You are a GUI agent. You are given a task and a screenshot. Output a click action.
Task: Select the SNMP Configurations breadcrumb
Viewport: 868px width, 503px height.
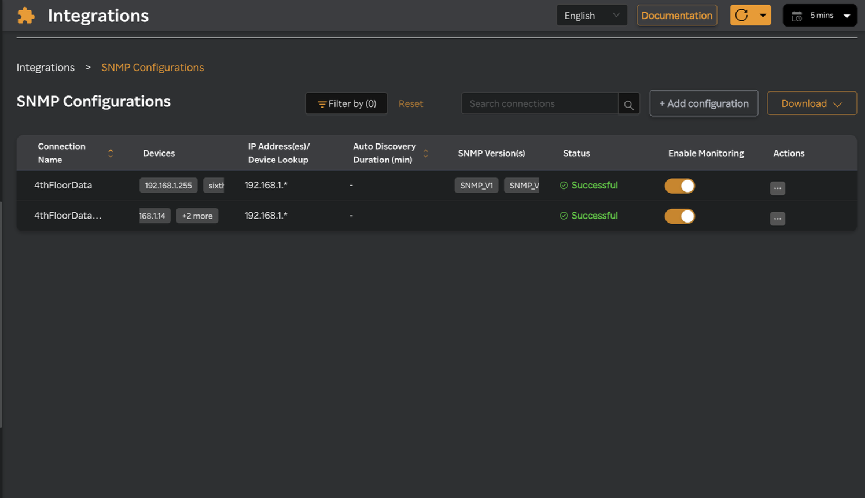(152, 67)
